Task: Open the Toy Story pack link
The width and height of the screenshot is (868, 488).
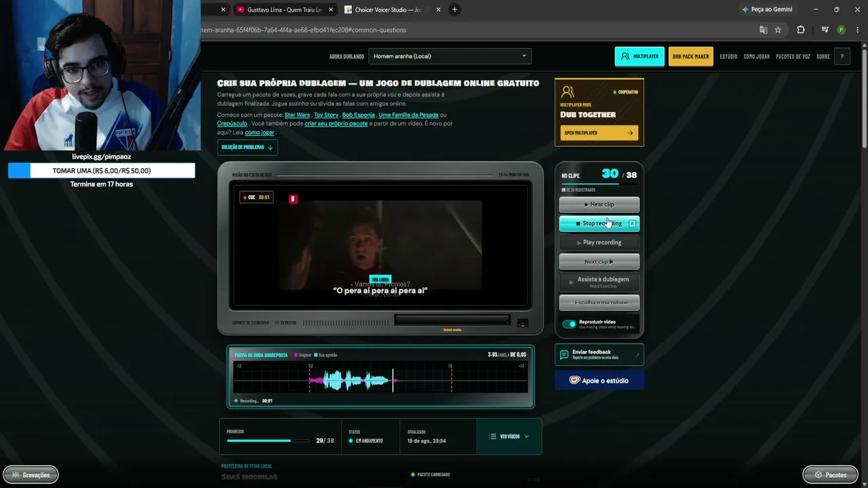Action: [326, 115]
